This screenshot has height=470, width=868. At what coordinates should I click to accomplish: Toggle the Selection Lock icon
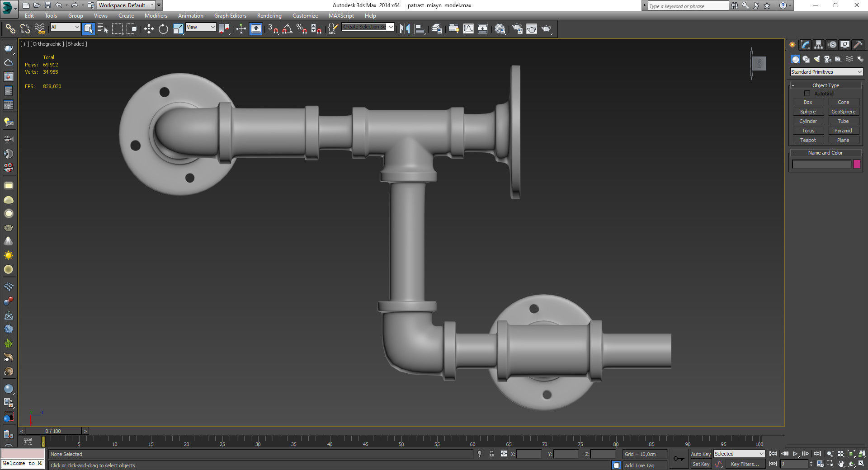point(491,454)
